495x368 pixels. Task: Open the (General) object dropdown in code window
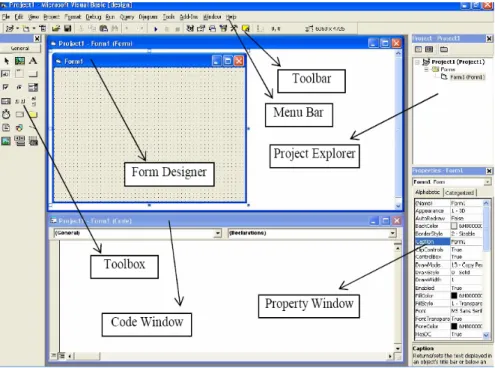click(x=217, y=233)
